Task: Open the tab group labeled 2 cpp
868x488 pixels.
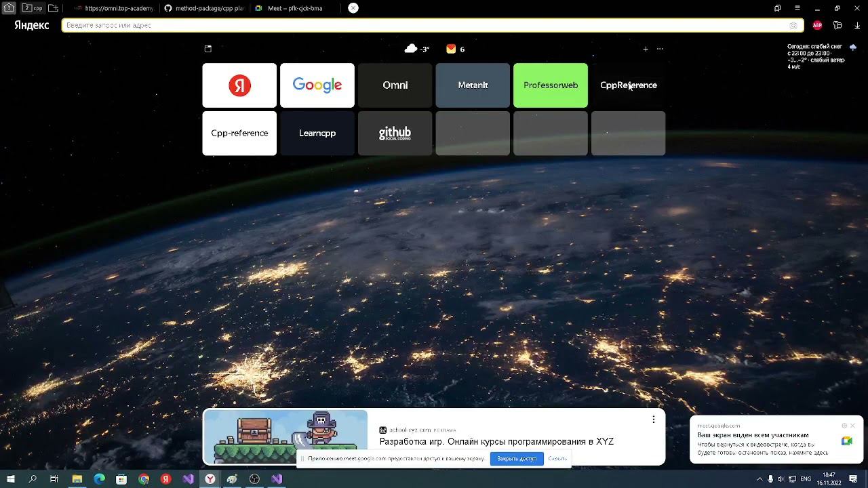Action: click(x=32, y=8)
